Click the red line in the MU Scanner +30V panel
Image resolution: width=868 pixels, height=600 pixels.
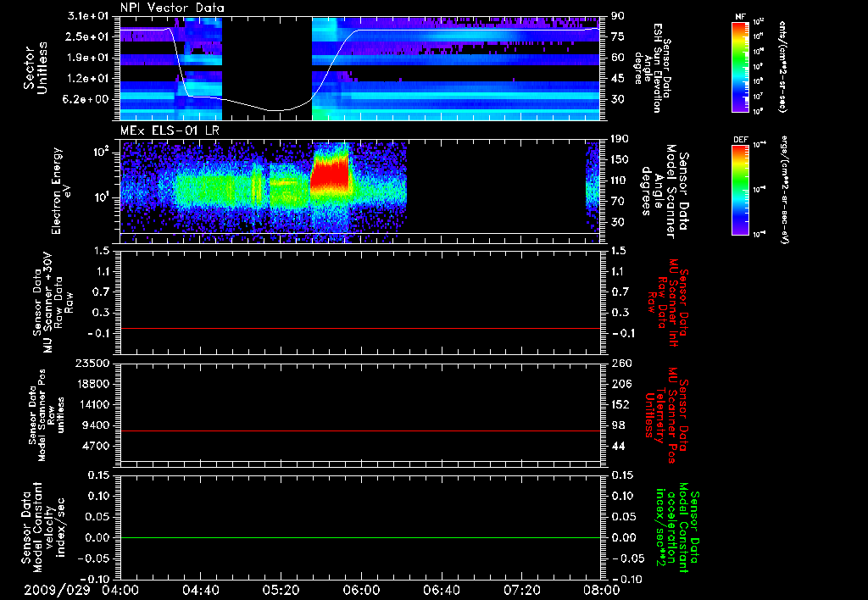click(359, 328)
